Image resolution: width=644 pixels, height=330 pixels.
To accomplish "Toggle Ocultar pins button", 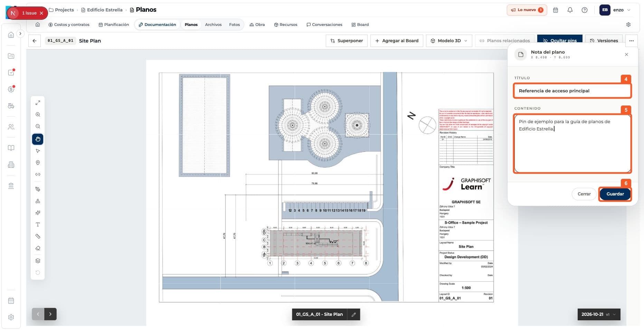I will (x=560, y=40).
